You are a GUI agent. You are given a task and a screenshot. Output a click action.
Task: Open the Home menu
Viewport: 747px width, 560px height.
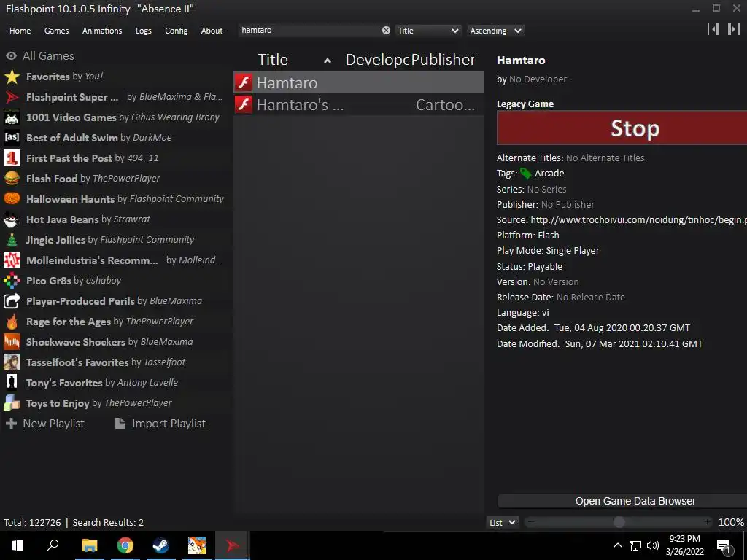pos(20,31)
